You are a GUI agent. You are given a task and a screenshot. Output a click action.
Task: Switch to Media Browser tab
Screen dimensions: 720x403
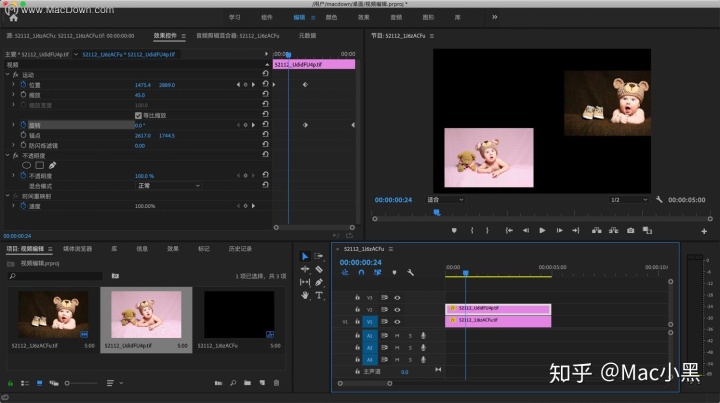pos(78,249)
